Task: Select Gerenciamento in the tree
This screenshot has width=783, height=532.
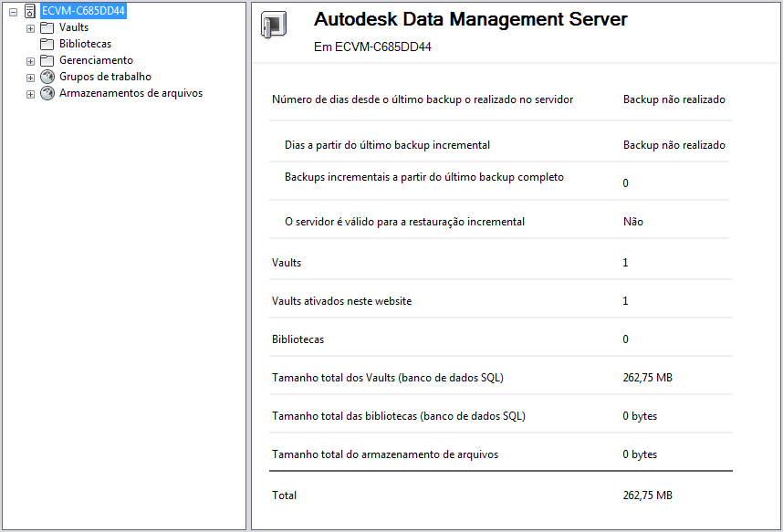Action: 96,60
